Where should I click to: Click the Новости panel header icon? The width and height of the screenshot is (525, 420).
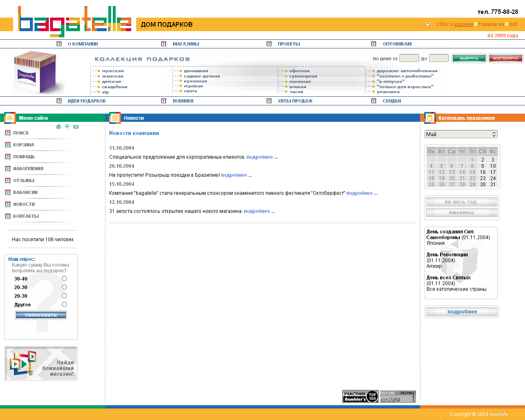(x=115, y=118)
